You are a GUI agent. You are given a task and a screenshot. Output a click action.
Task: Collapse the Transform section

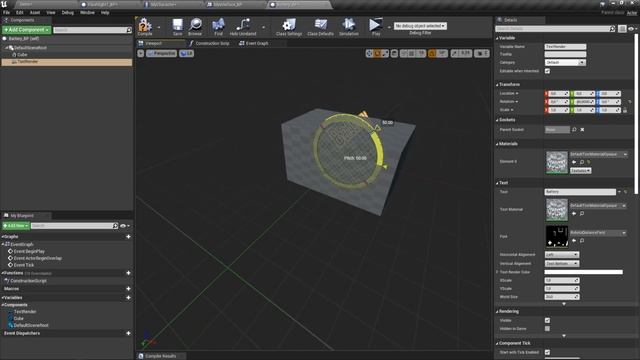click(x=497, y=84)
